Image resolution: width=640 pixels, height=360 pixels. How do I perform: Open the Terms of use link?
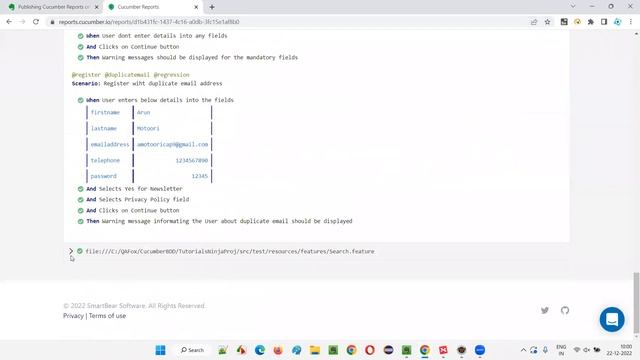pyautogui.click(x=107, y=316)
